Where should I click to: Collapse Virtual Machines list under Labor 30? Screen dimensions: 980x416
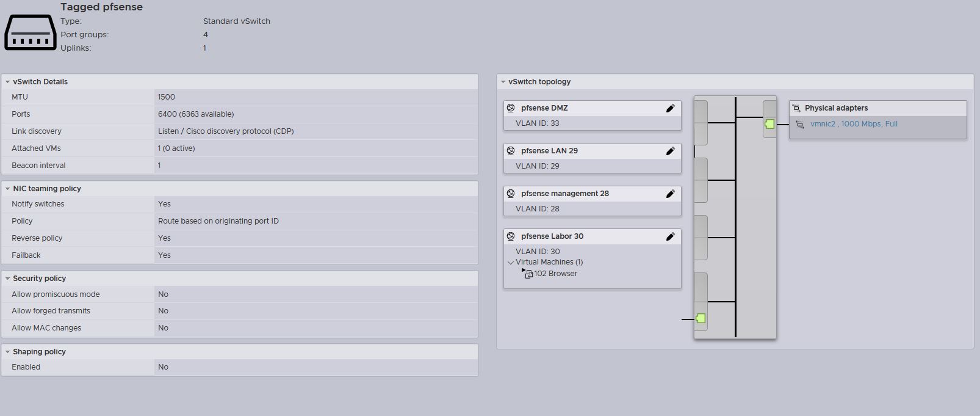(x=511, y=263)
